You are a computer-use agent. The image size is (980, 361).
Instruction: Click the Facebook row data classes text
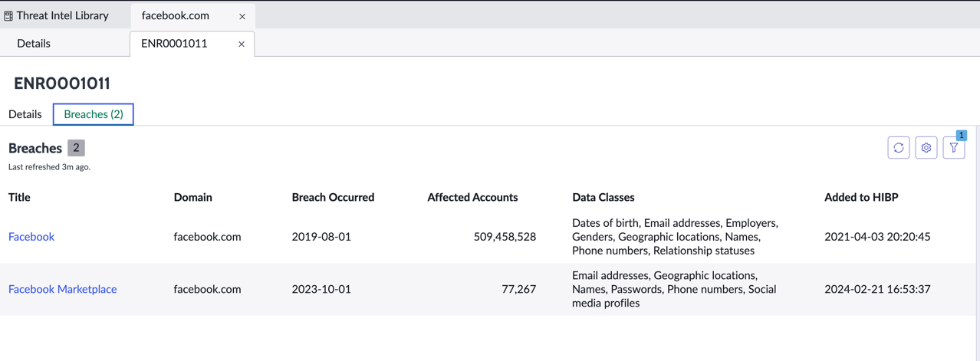click(675, 237)
